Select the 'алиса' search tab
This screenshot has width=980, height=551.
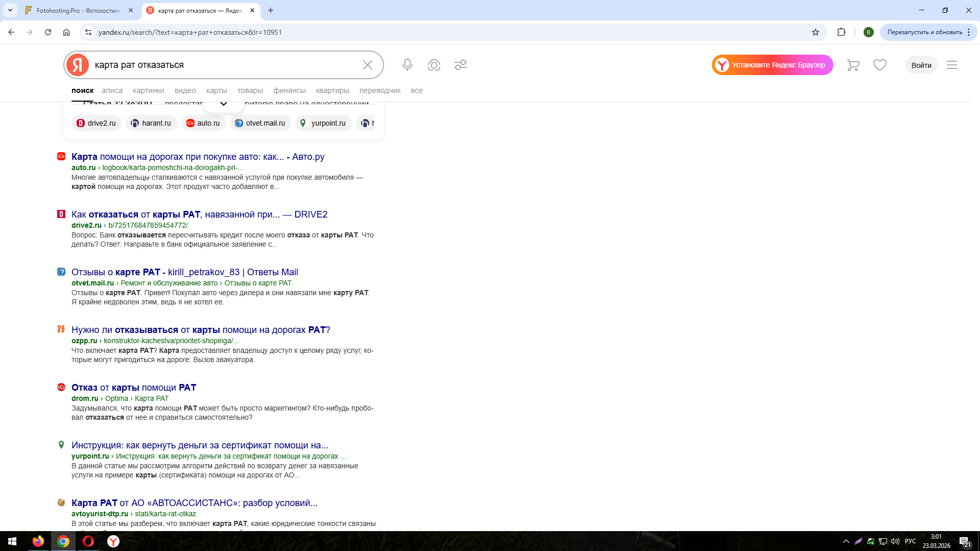coord(112,90)
